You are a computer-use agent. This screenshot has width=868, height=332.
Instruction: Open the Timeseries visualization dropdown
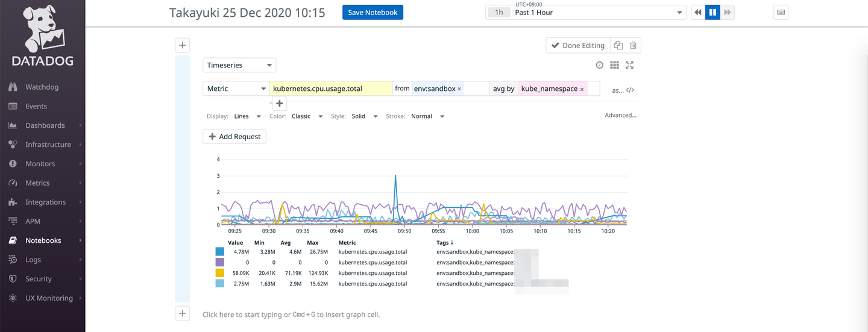tap(239, 65)
